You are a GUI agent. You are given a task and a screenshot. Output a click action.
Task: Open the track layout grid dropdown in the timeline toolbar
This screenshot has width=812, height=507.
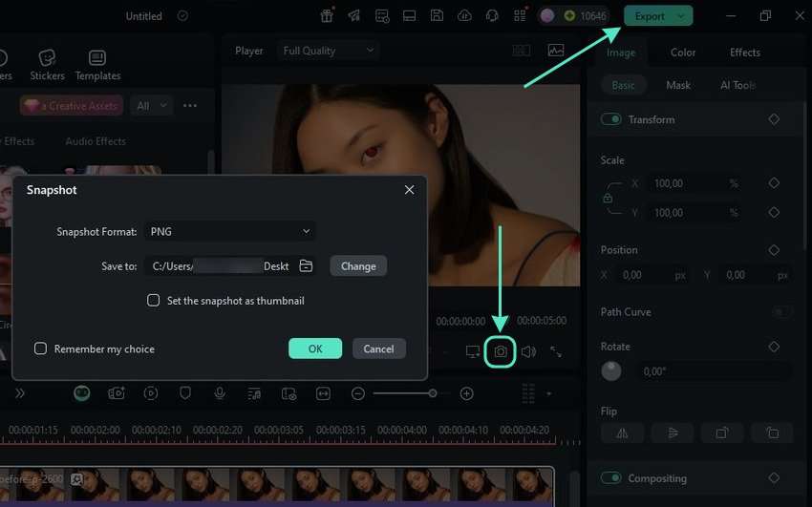(536, 393)
